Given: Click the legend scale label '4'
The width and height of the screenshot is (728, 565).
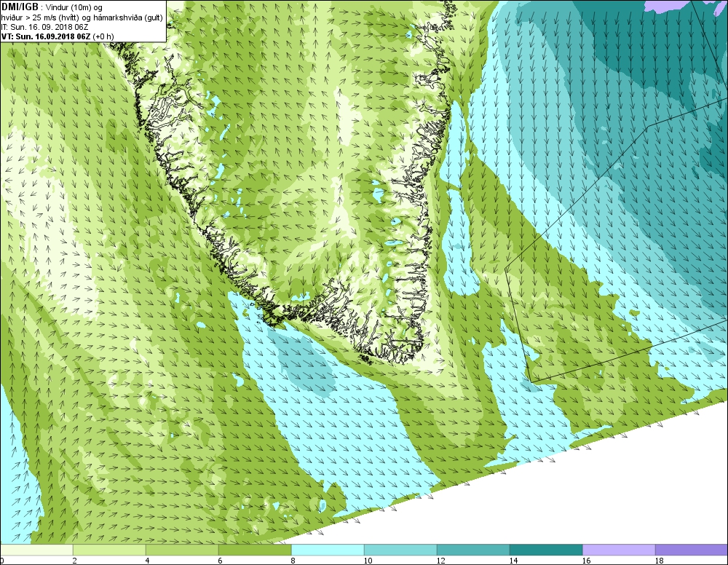Looking at the screenshot, I should pyautogui.click(x=148, y=561).
